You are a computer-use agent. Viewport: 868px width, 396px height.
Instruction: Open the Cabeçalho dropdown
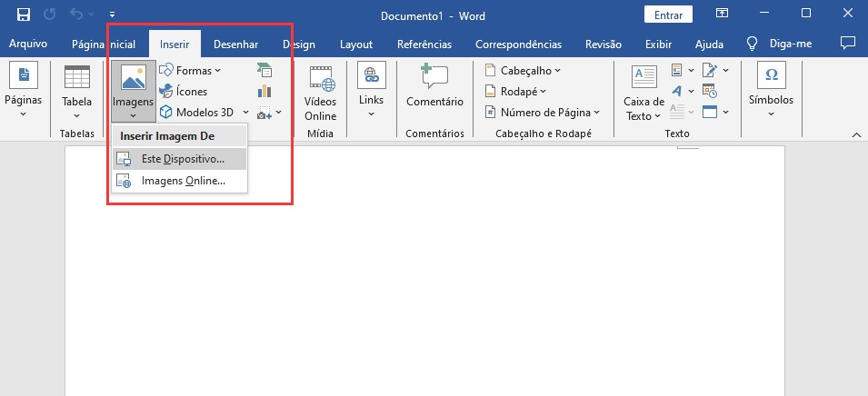[523, 70]
